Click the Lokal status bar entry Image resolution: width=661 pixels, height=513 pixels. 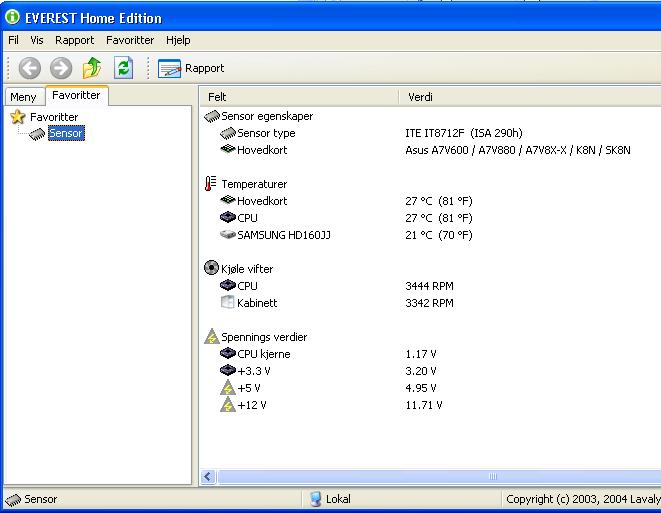click(x=330, y=499)
